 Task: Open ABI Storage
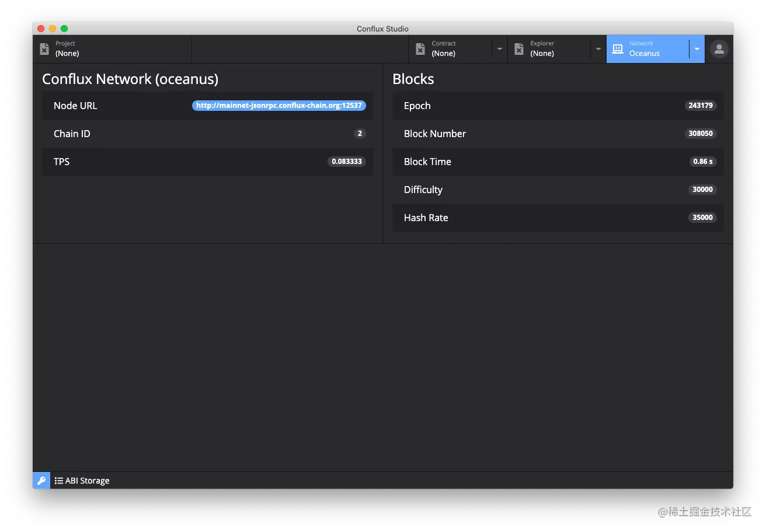click(x=82, y=481)
